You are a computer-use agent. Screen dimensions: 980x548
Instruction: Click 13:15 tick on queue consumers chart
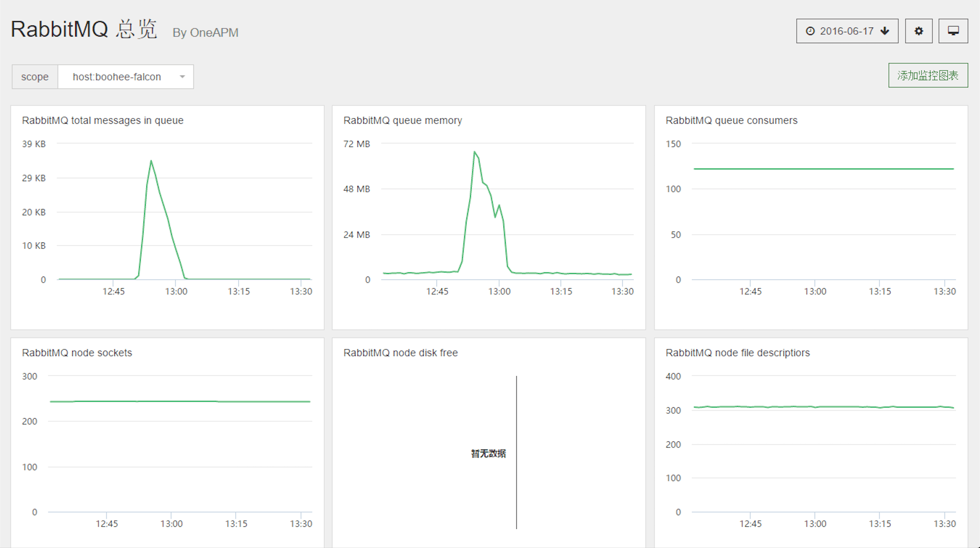click(x=880, y=292)
